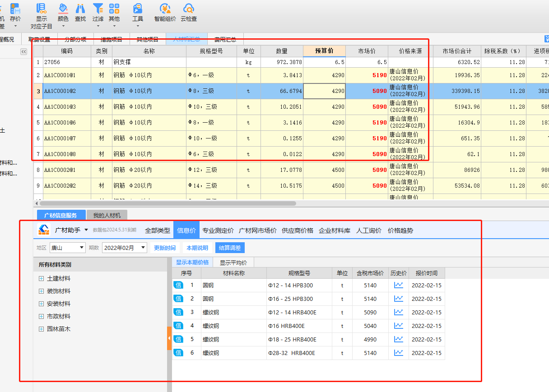Open the 广材助手 dropdown menu
This screenshot has width=549, height=392.
tap(86, 231)
